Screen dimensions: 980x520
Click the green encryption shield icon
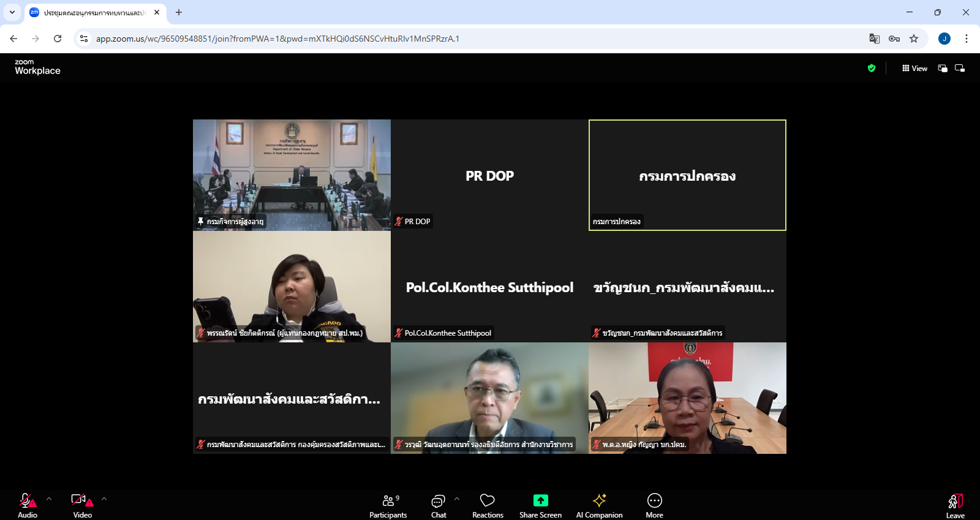coord(872,69)
